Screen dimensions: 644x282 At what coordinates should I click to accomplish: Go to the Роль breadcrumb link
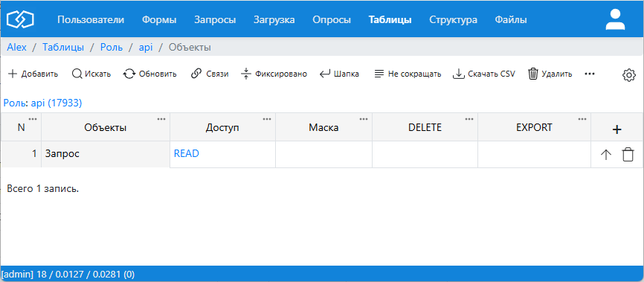112,48
